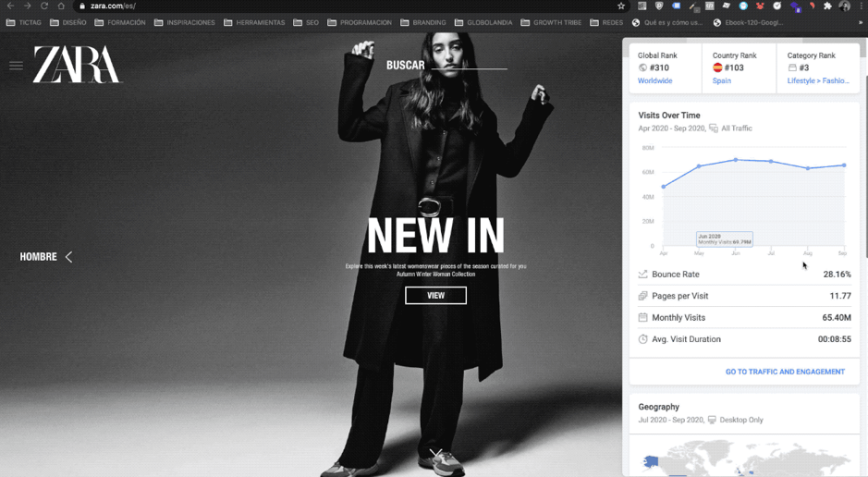Open the browser home page
The width and height of the screenshot is (868, 477).
tap(61, 6)
